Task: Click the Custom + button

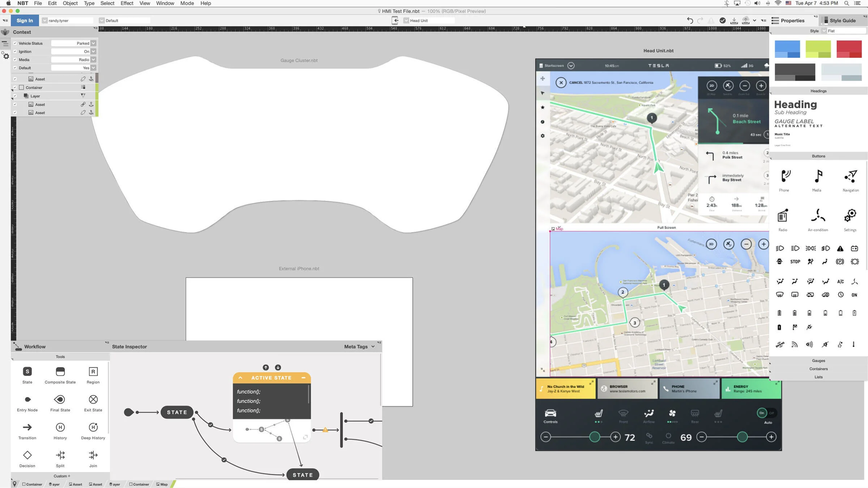Action: point(62,476)
